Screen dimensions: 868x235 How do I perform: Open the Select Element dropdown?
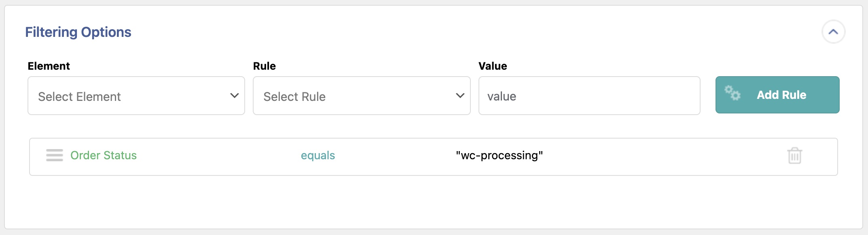coord(136,96)
